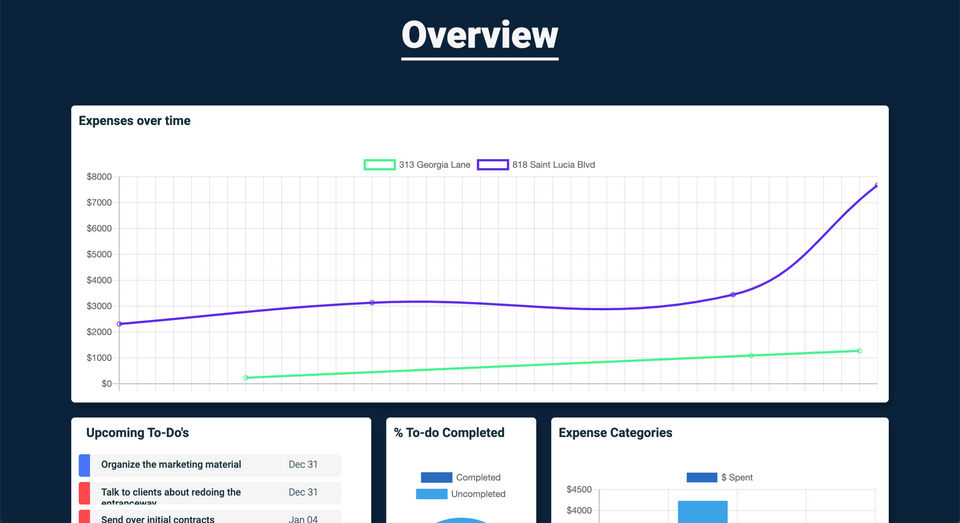Click the first green data point near $200
Screen dimensions: 960x523
tap(246, 378)
